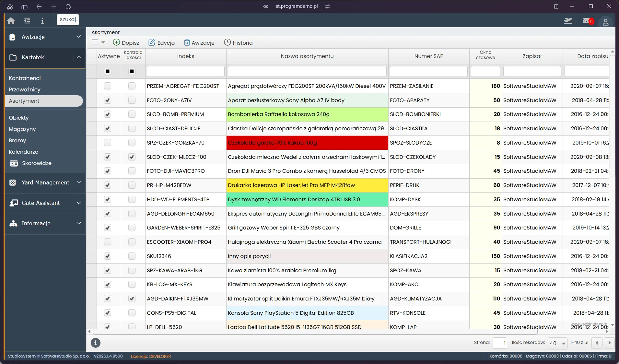
Task: Click the Strona page number field
Action: [x=500, y=343]
